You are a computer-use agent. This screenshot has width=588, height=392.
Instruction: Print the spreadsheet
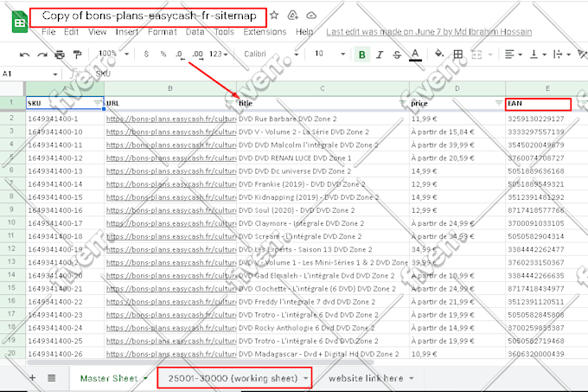(x=60, y=55)
